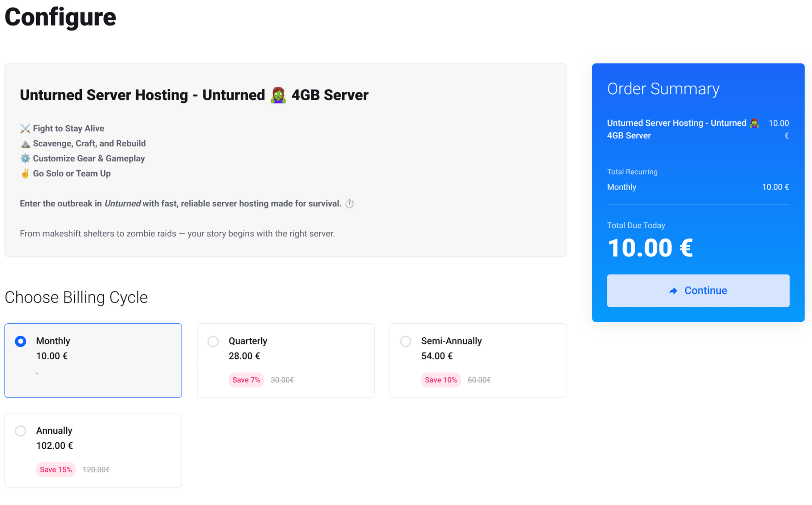This screenshot has width=812, height=505.
Task: Click the Total Due Today label
Action: tap(636, 226)
